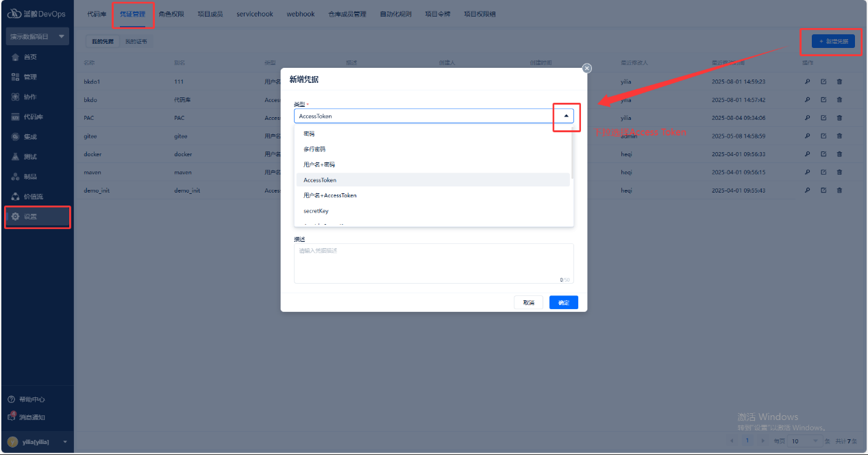
Task: Open 帮助中心 question-mark icon
Action: coord(11,399)
